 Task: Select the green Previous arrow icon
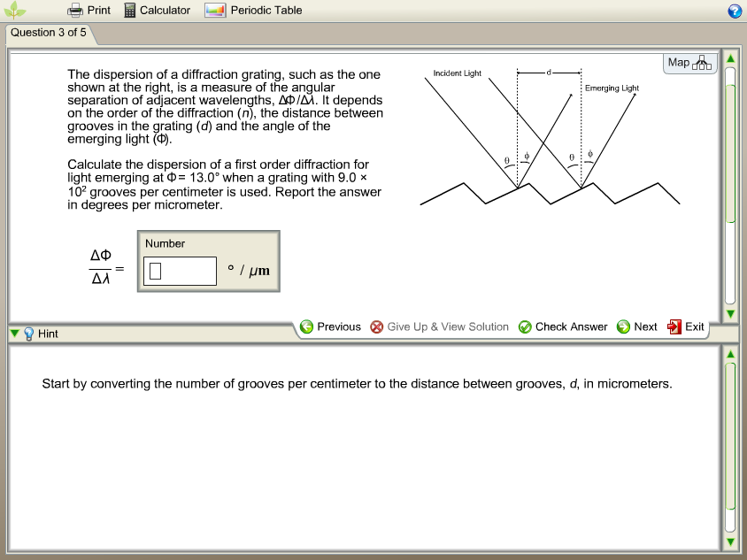[x=306, y=326]
